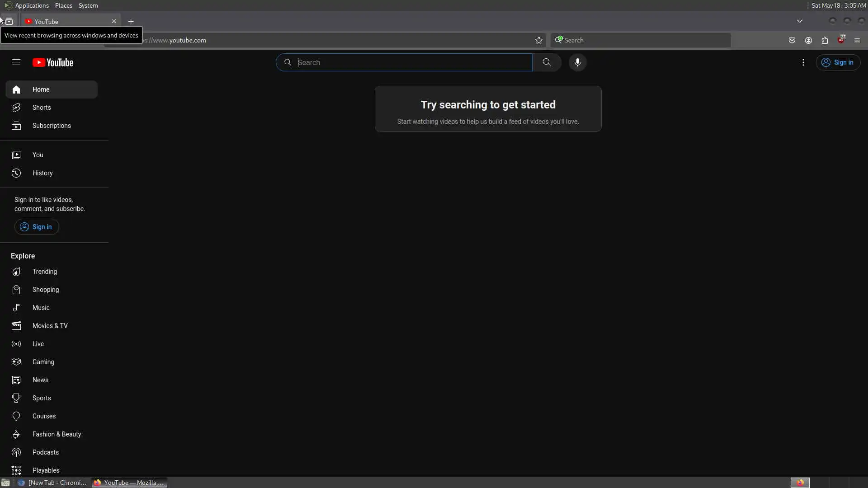Open Firefox extensions puzzle icon
The width and height of the screenshot is (868, 488).
(825, 40)
